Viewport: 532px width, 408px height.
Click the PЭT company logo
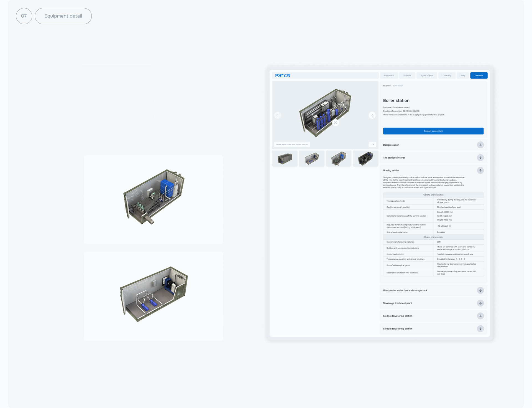pos(283,75)
